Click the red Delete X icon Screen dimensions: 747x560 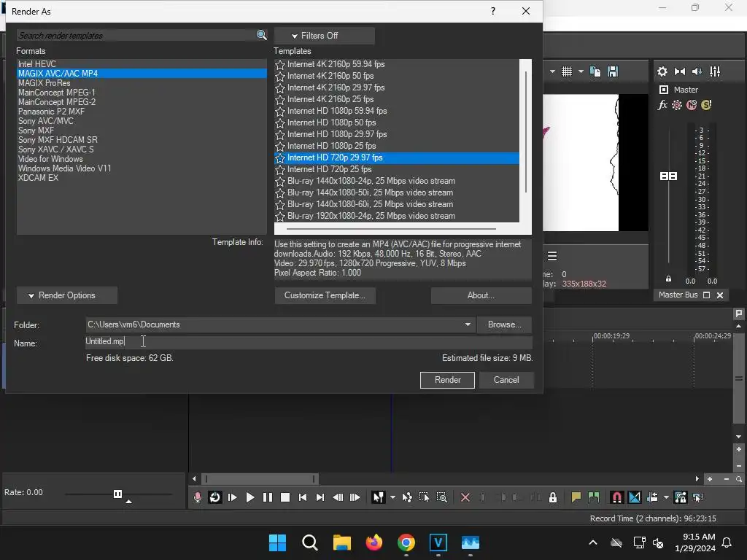pos(465,497)
